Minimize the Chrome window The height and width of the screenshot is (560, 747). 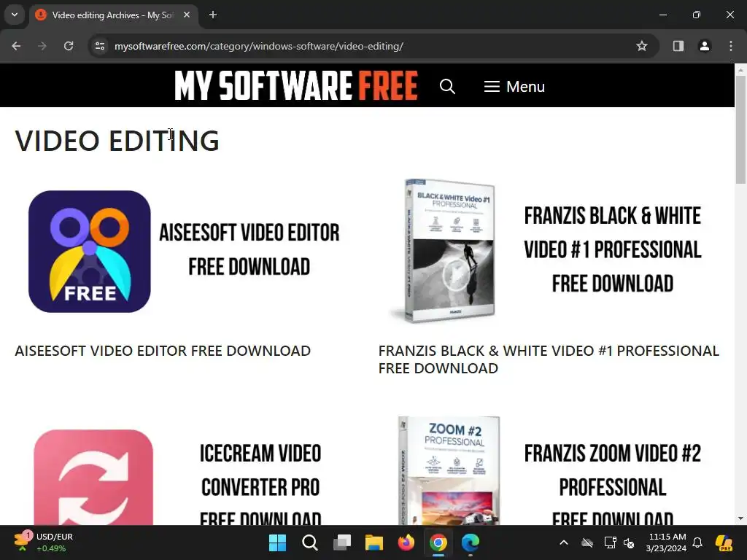(x=663, y=15)
